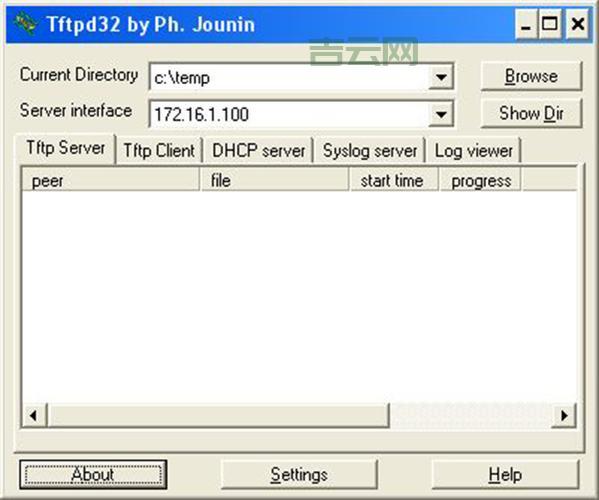The height and width of the screenshot is (500, 599).
Task: Sort by the peer column header
Action: coord(111,180)
